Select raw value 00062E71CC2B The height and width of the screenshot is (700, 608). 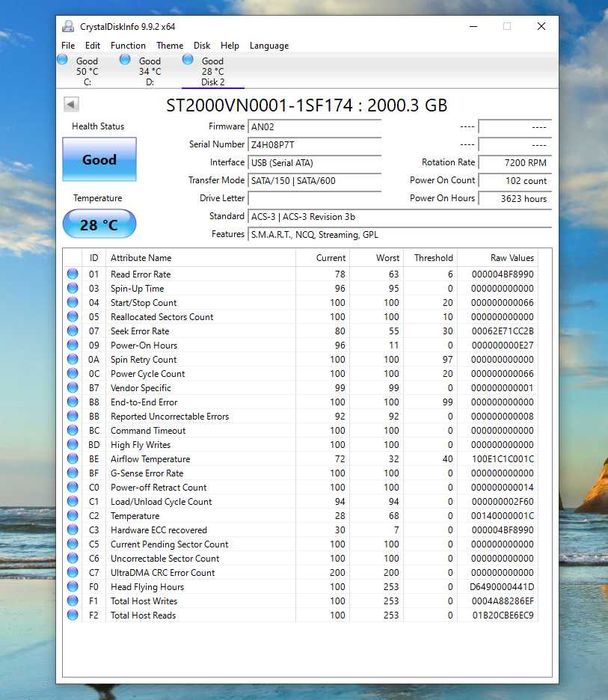[x=503, y=331]
